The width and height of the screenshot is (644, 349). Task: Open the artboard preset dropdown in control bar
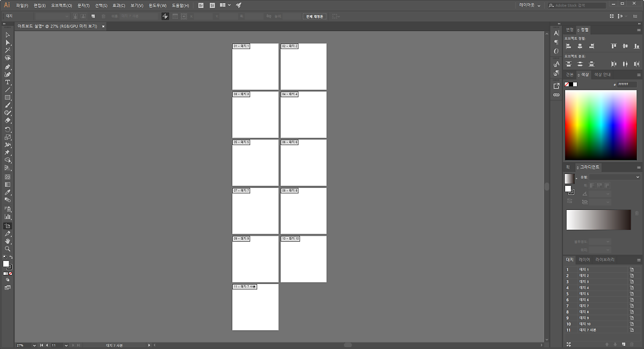point(67,16)
